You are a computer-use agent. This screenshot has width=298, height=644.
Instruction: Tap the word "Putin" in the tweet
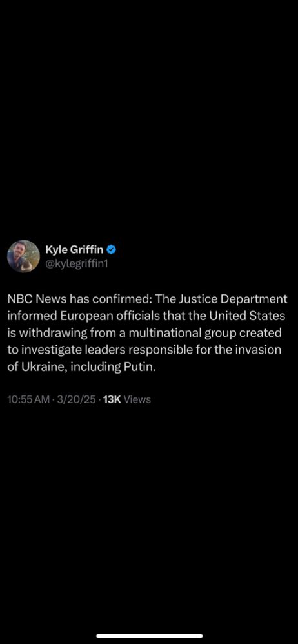pyautogui.click(x=139, y=367)
